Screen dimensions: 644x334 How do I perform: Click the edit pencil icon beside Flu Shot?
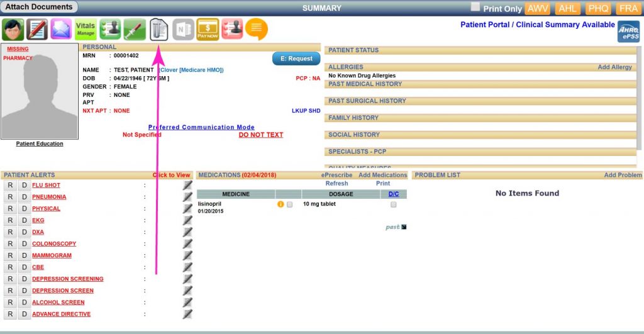[x=187, y=186]
